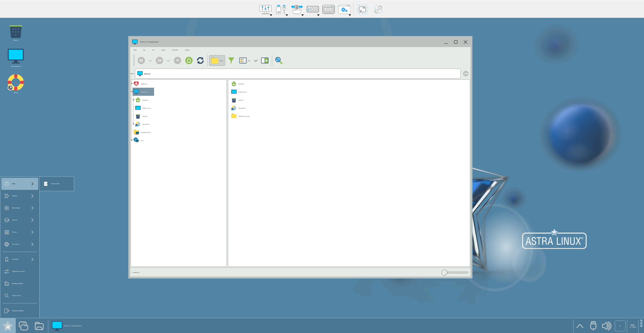
Task: Expand the Favorites (Избранное) tree node
Action: tap(132, 84)
